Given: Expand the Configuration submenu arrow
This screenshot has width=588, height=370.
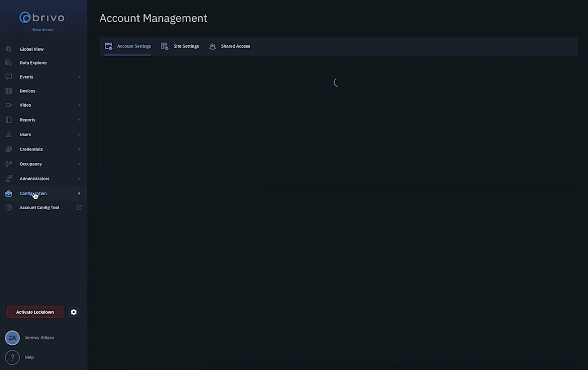Looking at the screenshot, I should [x=79, y=193].
